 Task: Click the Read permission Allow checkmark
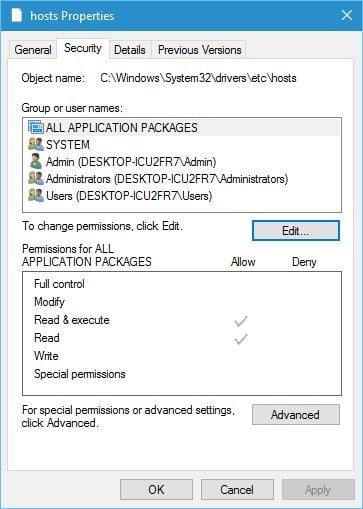241,339
